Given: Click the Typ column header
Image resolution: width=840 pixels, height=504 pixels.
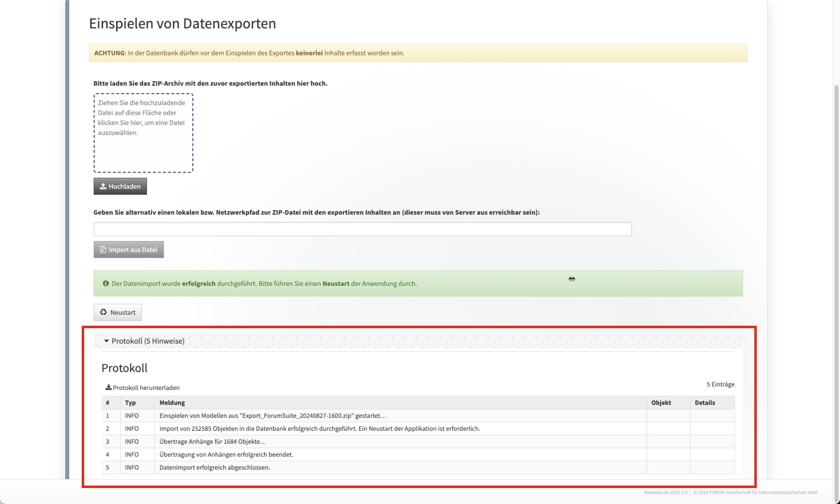Looking at the screenshot, I should pos(130,402).
